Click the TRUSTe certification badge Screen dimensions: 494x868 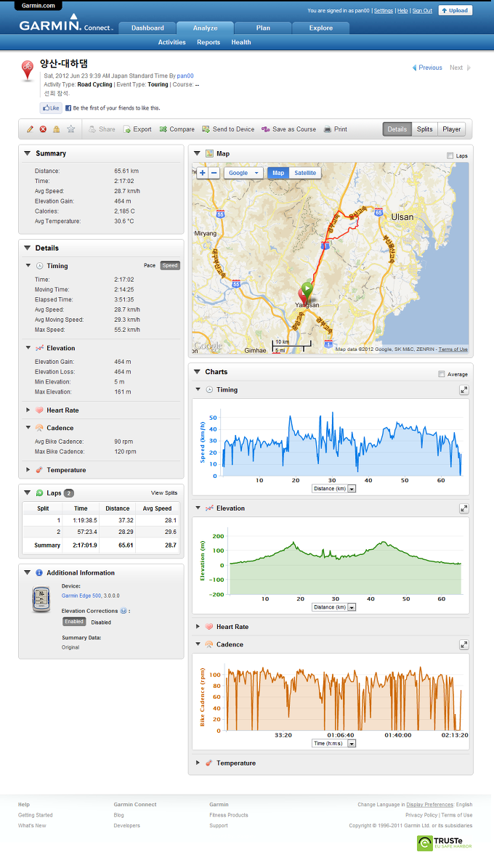444,843
